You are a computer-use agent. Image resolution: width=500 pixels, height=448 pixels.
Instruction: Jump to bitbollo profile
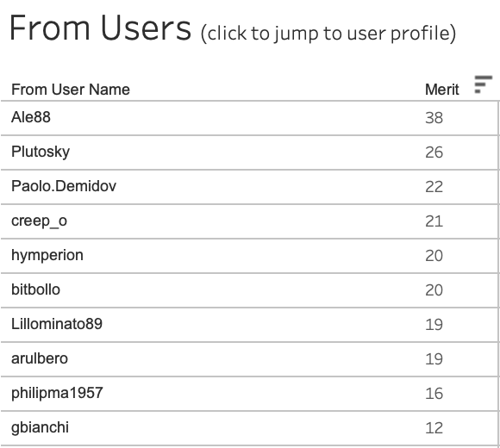tap(35, 289)
